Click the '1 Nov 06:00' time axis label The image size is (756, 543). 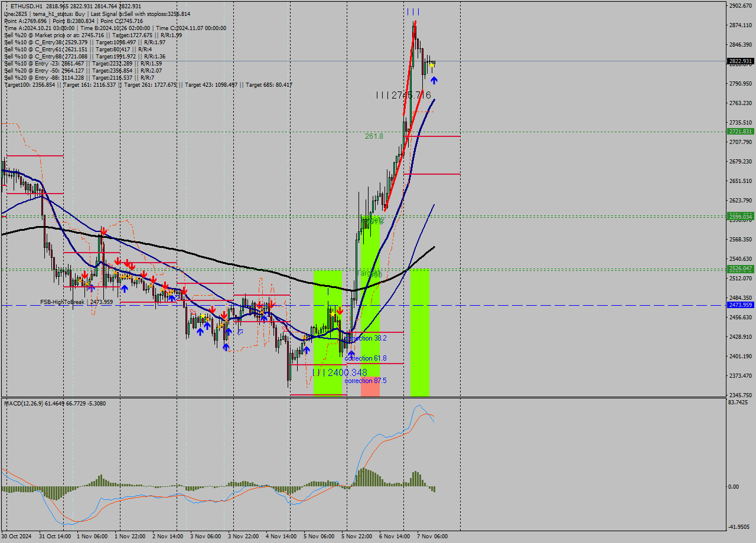[92, 537]
